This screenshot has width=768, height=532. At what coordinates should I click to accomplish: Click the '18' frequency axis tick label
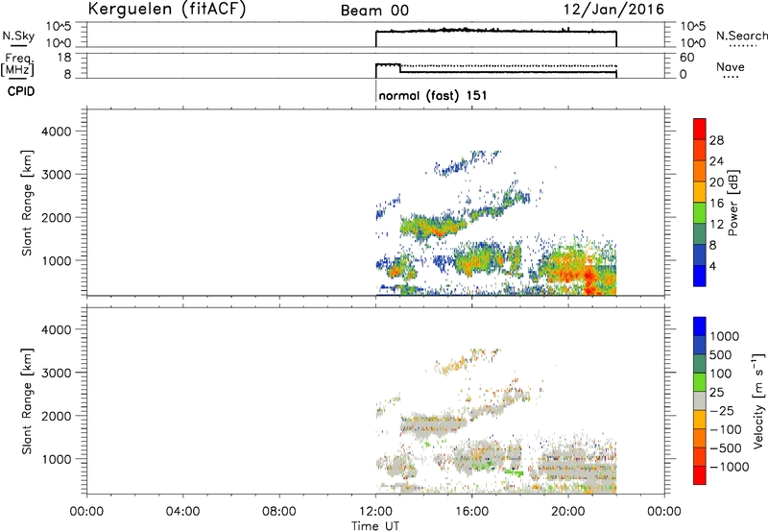click(64, 58)
